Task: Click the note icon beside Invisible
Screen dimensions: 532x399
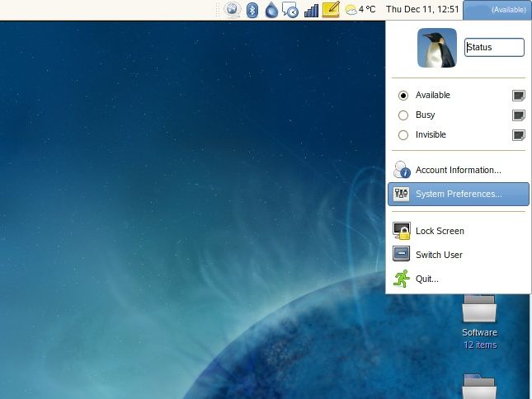Action: pyautogui.click(x=519, y=135)
